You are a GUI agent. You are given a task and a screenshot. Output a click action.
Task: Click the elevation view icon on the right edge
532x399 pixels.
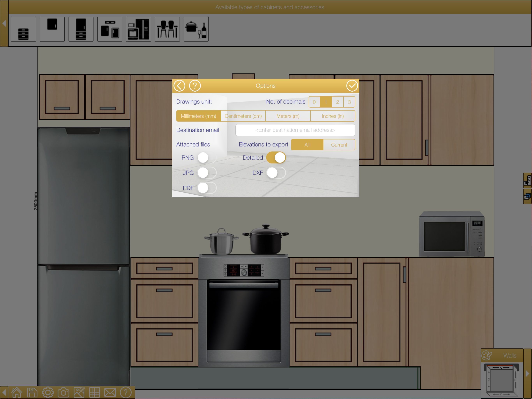click(528, 180)
